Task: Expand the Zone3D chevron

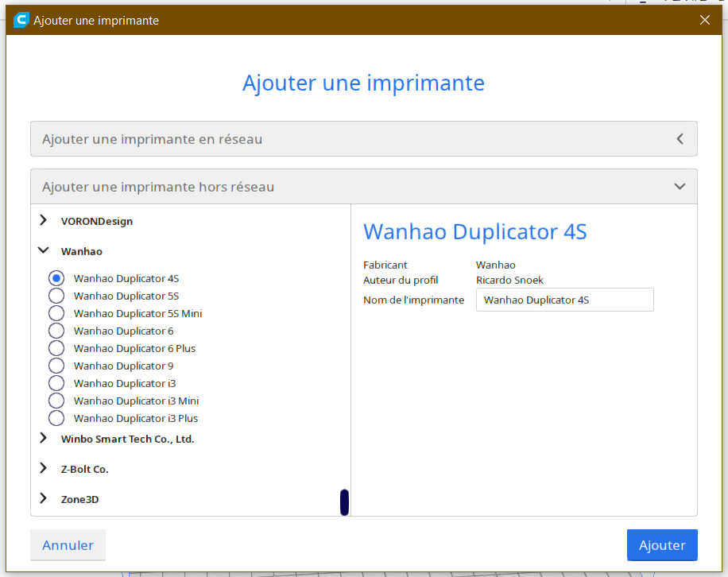Action: click(x=43, y=498)
